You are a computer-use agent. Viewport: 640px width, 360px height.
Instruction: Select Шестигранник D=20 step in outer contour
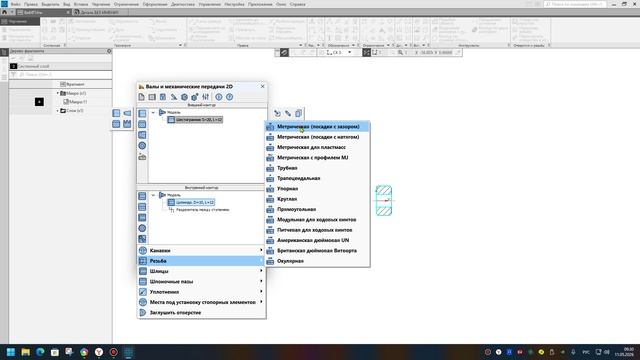pyautogui.click(x=195, y=120)
